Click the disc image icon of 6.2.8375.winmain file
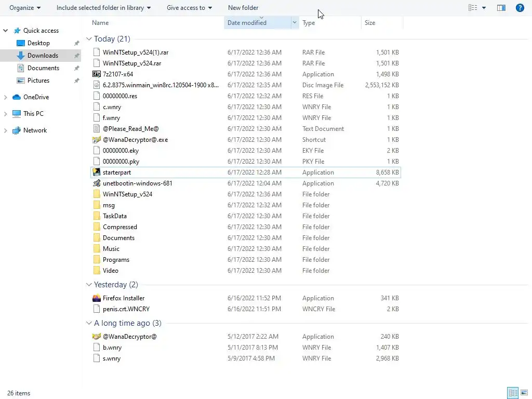Image resolution: width=532 pixels, height=399 pixels. pyautogui.click(x=97, y=85)
